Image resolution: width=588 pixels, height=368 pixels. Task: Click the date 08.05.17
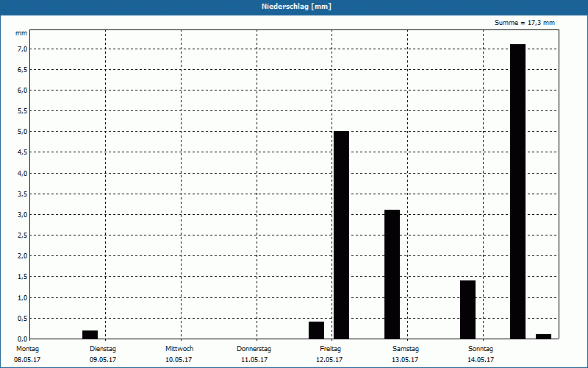pos(27,360)
